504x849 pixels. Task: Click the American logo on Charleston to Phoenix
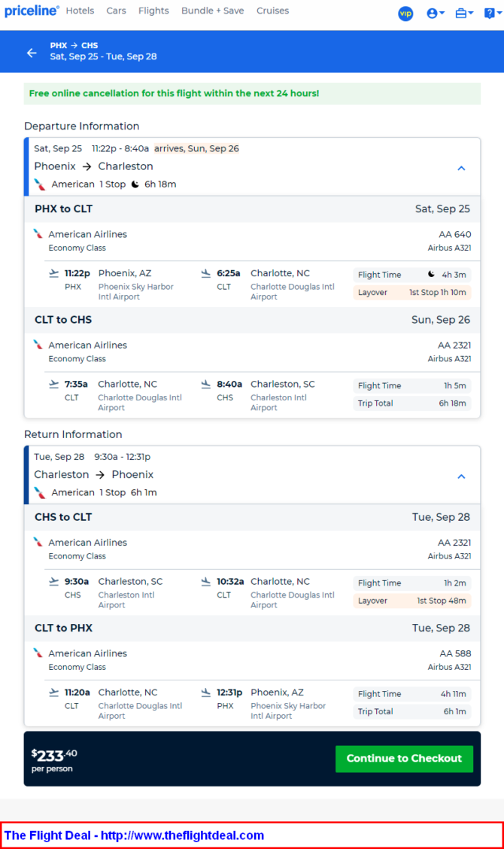pos(40,492)
